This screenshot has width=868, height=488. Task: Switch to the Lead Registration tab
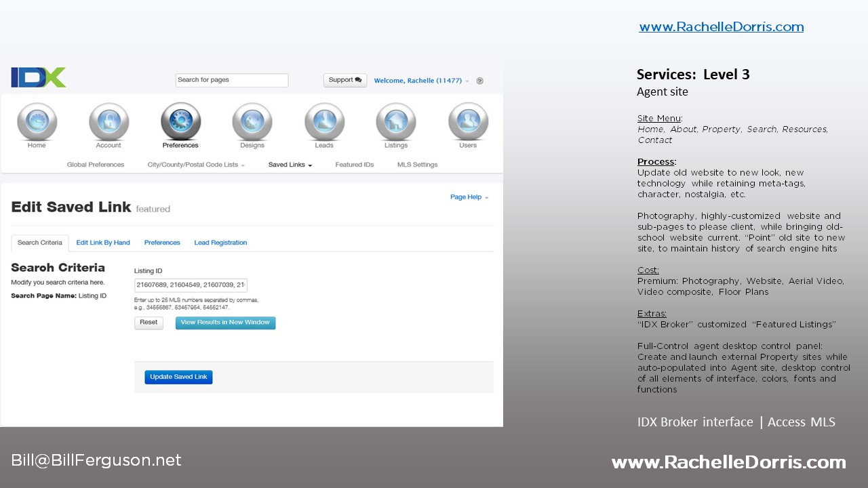click(220, 243)
